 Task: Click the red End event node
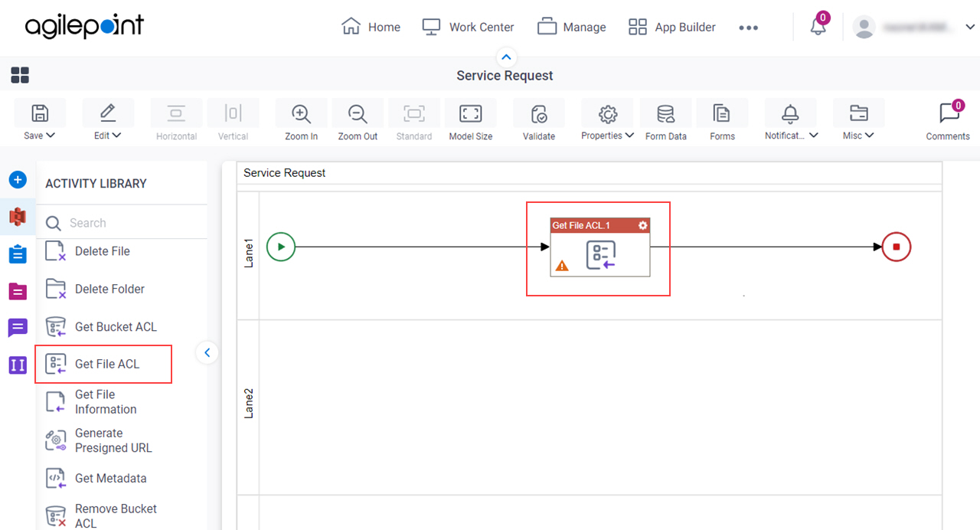(x=896, y=247)
